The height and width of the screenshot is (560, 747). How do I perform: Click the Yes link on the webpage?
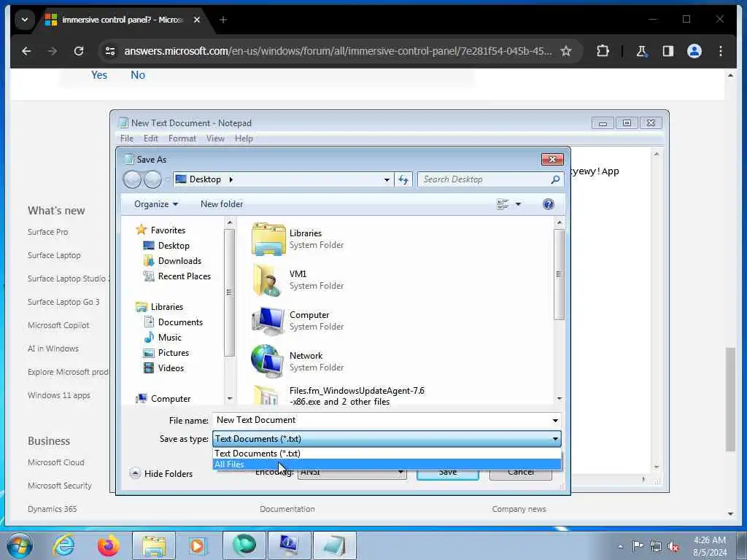point(99,75)
